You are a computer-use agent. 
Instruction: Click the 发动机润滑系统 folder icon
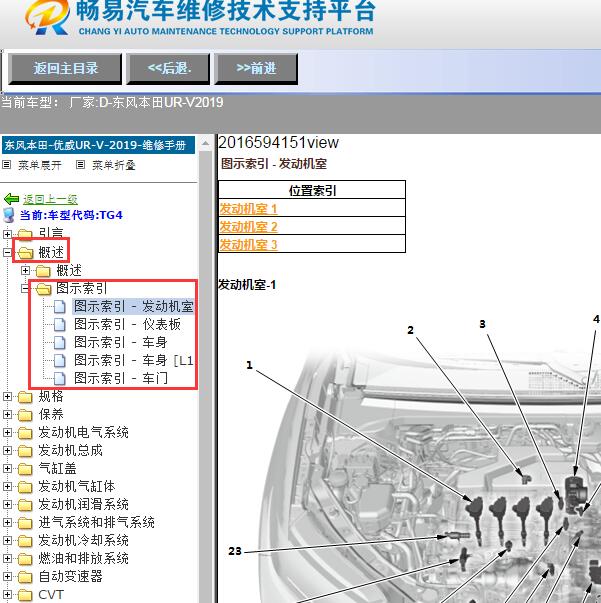point(25,505)
